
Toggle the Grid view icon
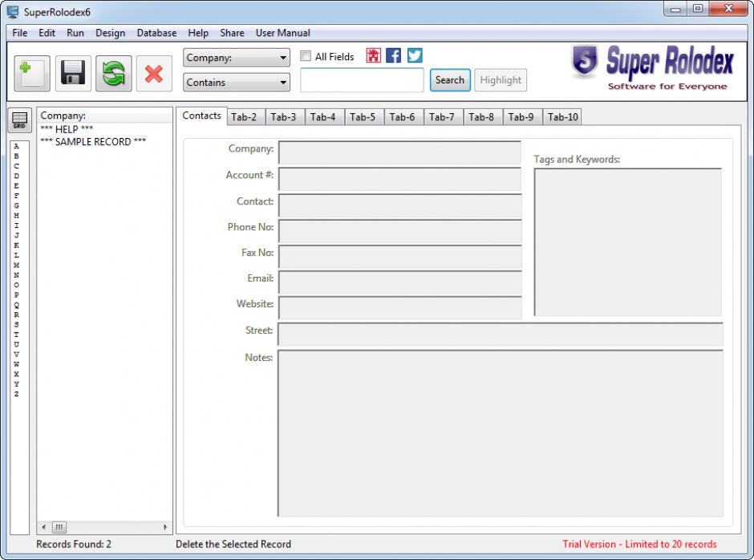[x=20, y=120]
